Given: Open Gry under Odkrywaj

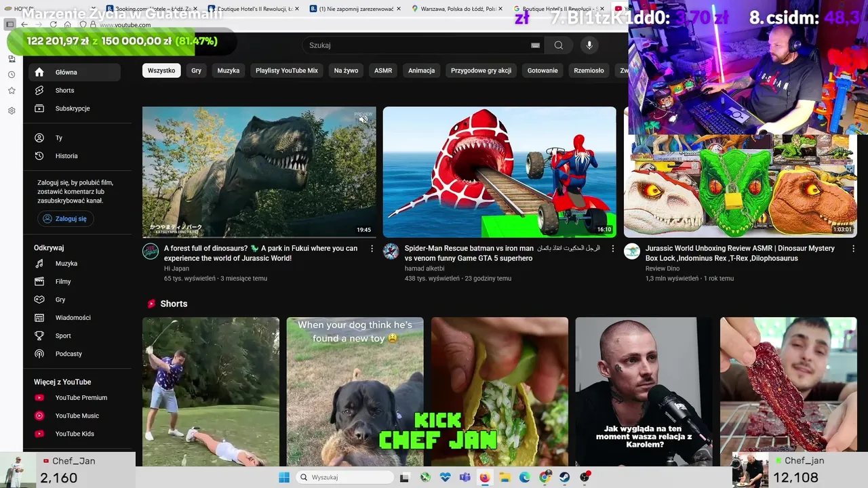Looking at the screenshot, I should click(75, 300).
